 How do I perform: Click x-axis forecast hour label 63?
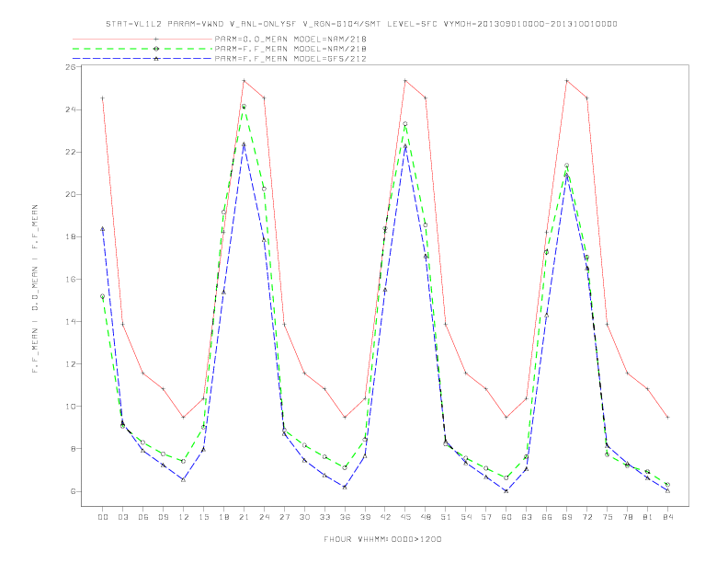pos(527,517)
